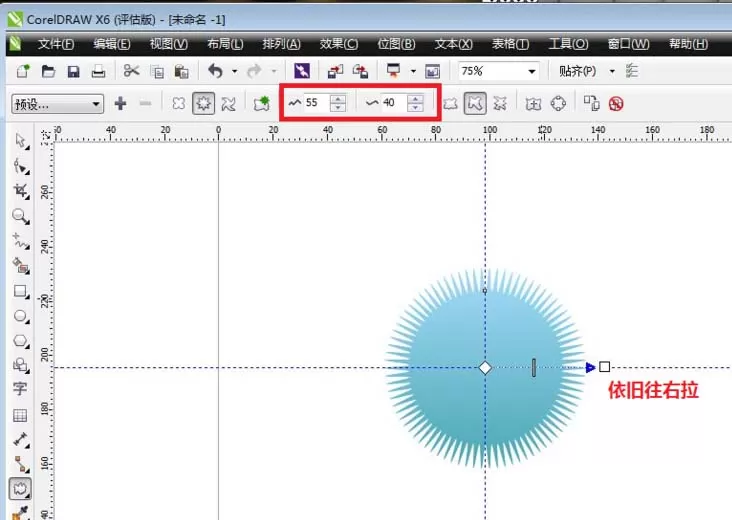
Task: Select the Ellipse tool
Action: [x=21, y=316]
